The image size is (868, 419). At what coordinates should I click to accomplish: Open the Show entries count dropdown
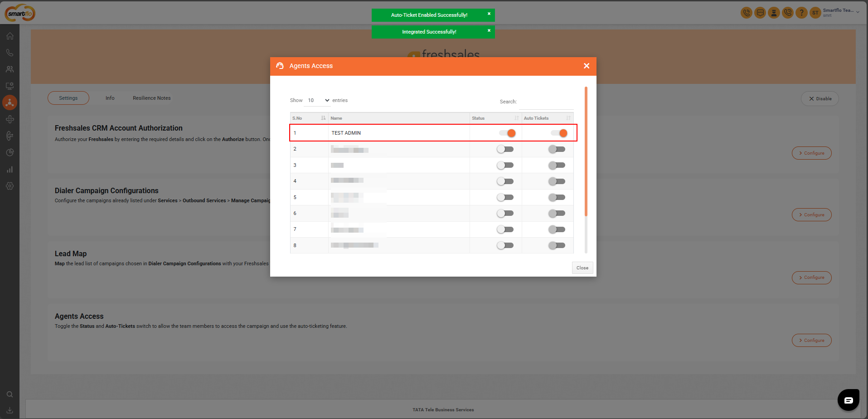click(x=317, y=100)
